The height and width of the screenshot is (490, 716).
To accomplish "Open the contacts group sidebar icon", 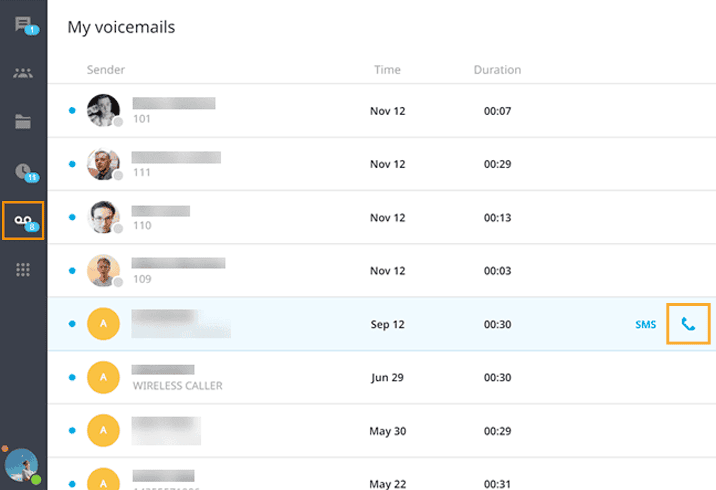I will 23,73.
